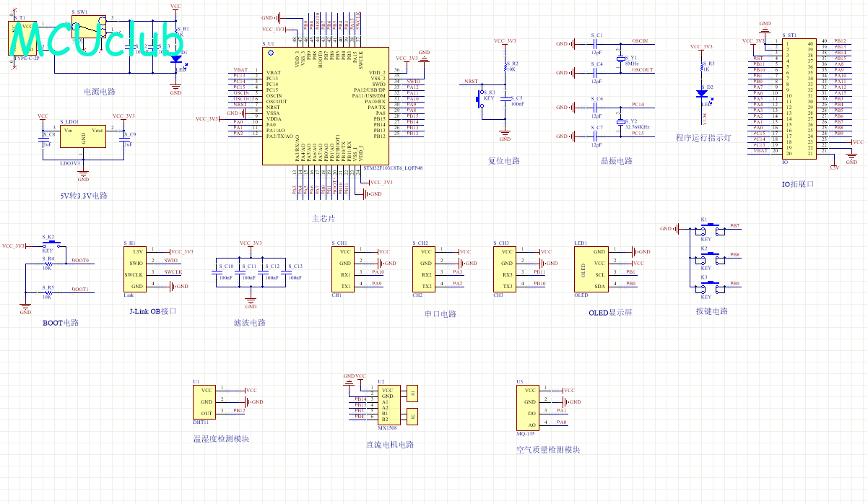Click the BOOT0 net label
868x504 pixels.
pos(79,261)
